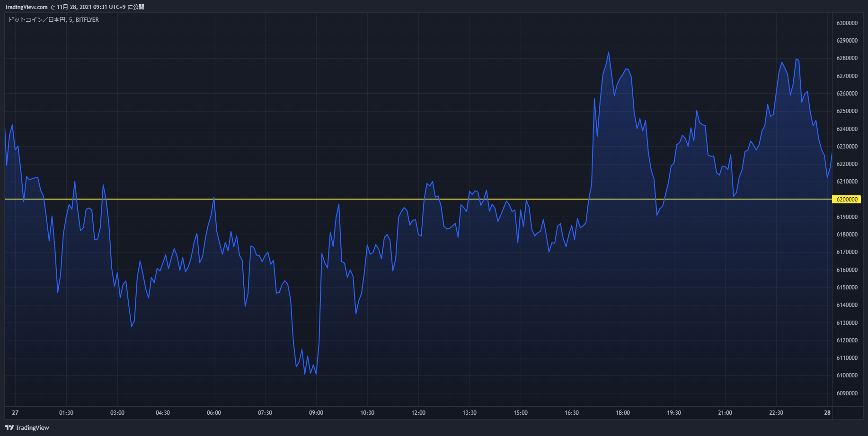Click the 07:30 time axis label
868x436 pixels.
(265, 413)
